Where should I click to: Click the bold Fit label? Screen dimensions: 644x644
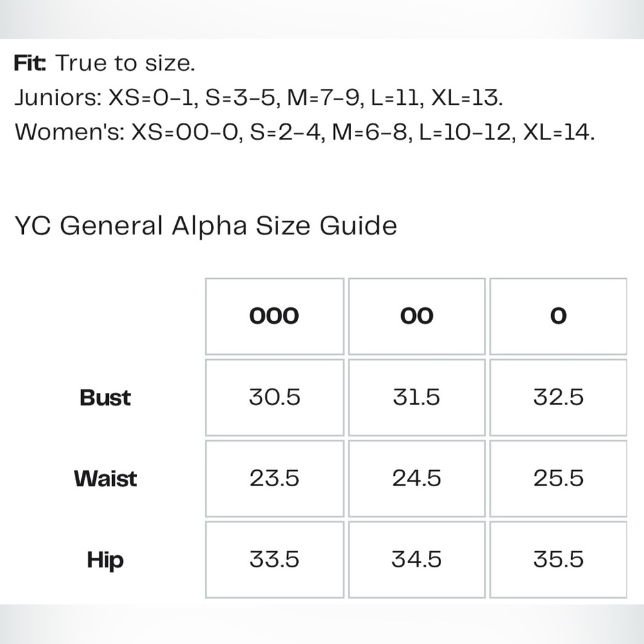point(30,64)
